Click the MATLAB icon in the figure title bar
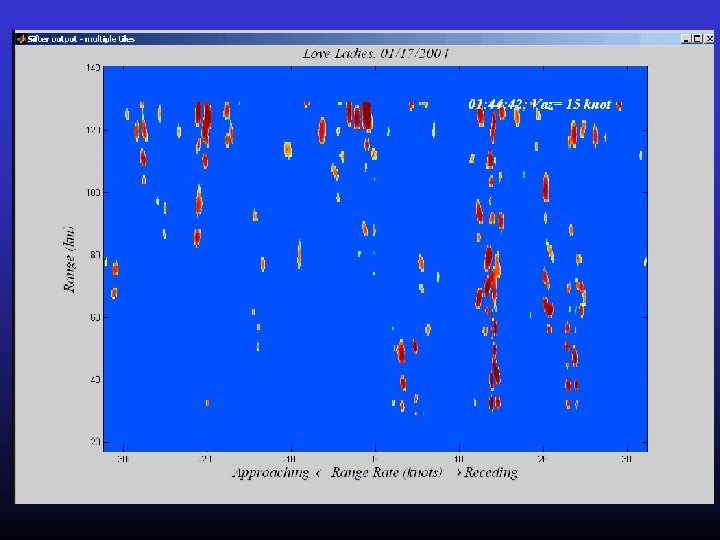Screen dimensions: 720x540 click(x=21, y=39)
